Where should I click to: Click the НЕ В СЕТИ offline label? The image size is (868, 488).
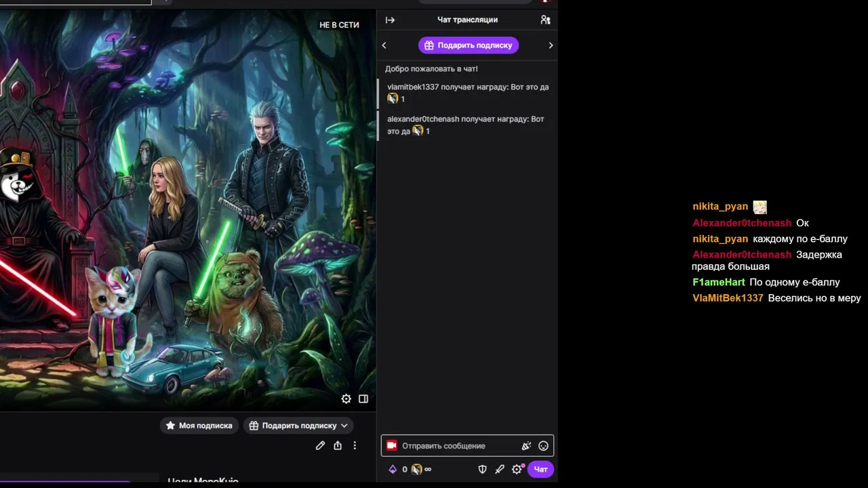click(x=339, y=25)
